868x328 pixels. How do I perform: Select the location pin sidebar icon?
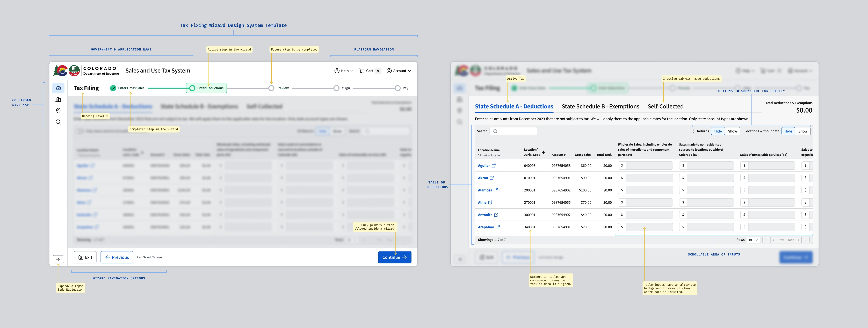pos(58,111)
